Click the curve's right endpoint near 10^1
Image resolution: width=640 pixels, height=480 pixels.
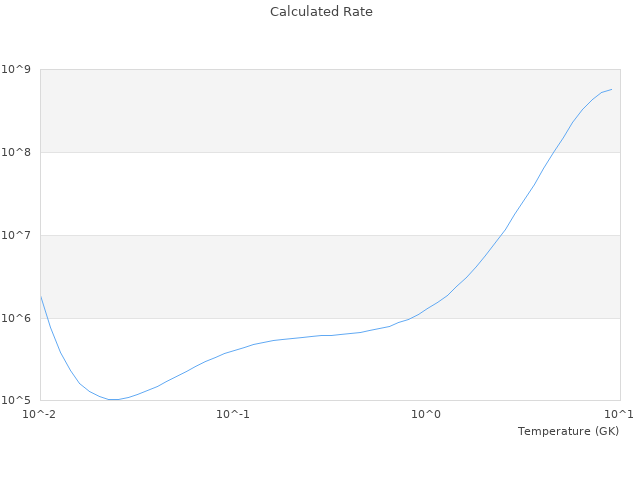[x=612, y=89]
